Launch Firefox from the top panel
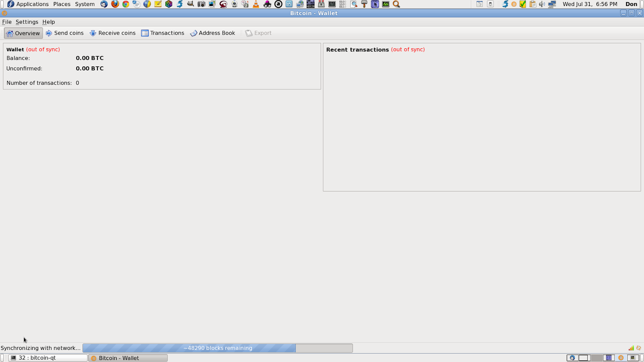 click(x=115, y=4)
